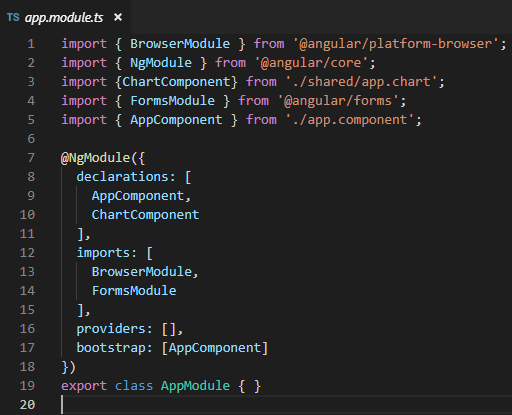Click the 'providers:' property
Screen dimensions: 512x415
(x=114, y=329)
